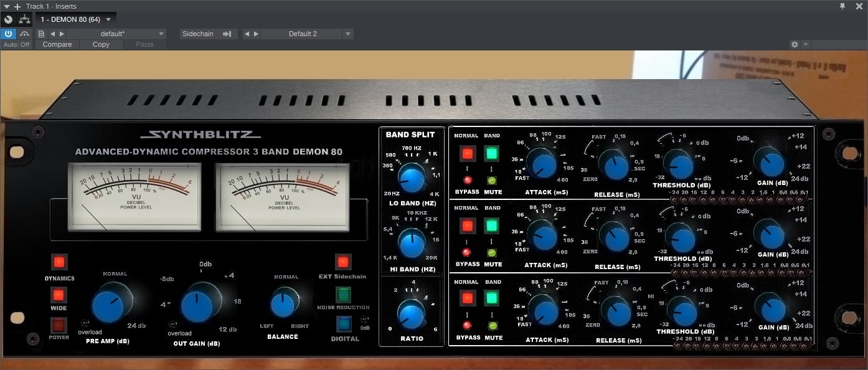Enable the NOISE REDUCTION green button
This screenshot has width=868, height=370.
point(343,295)
